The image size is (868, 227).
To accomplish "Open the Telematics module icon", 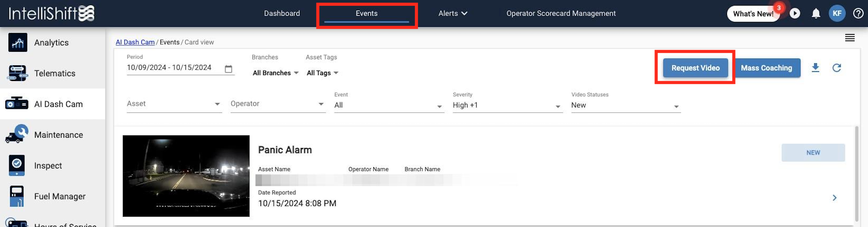I will (17, 73).
